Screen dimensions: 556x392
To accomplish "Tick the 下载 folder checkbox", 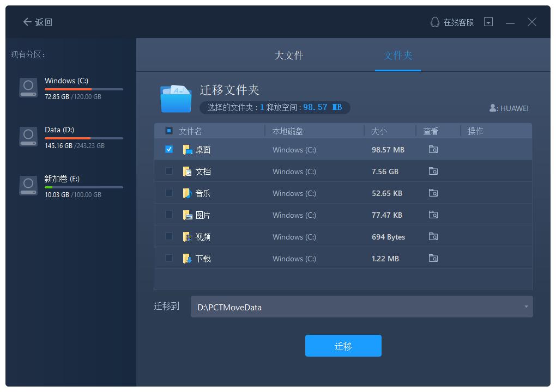I will tap(169, 258).
